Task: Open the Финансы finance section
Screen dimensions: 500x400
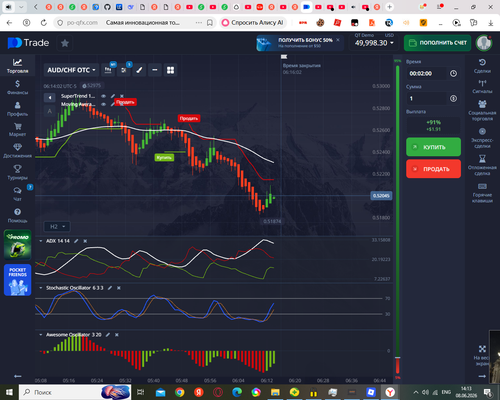Action: [x=17, y=87]
